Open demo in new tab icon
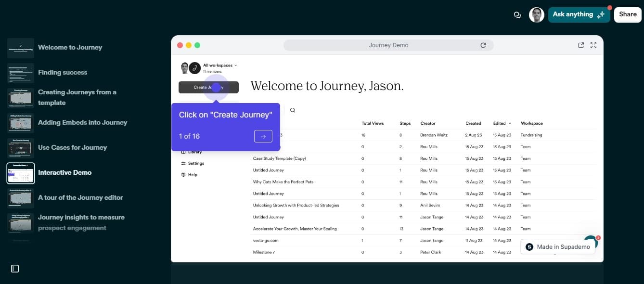This screenshot has width=644, height=284. [581, 45]
